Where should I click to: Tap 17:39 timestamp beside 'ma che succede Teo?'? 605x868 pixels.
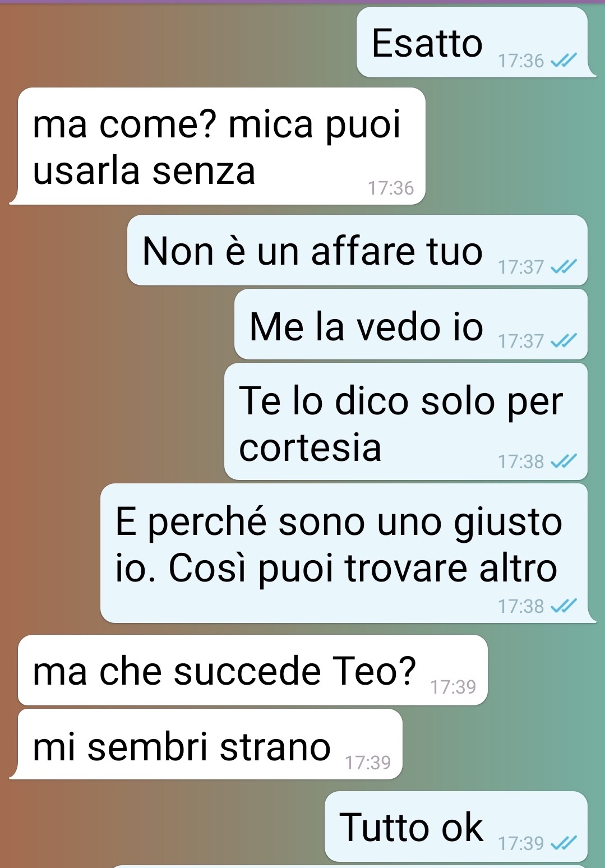453,687
